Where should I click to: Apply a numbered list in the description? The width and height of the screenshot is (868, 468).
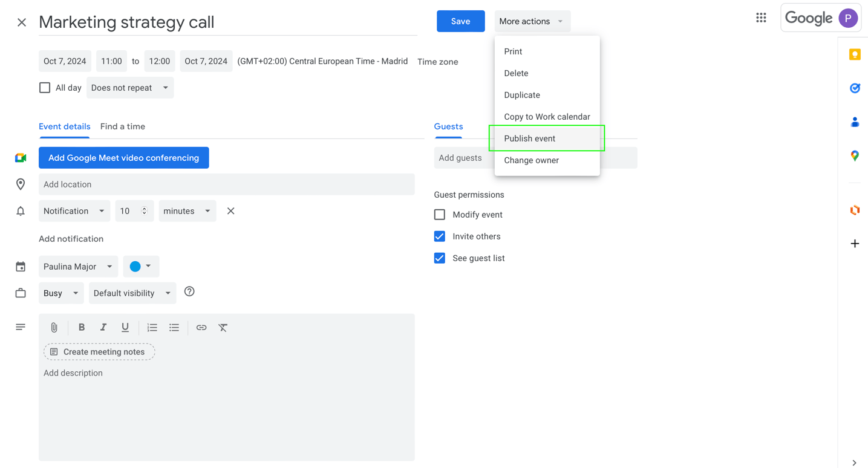pyautogui.click(x=152, y=327)
